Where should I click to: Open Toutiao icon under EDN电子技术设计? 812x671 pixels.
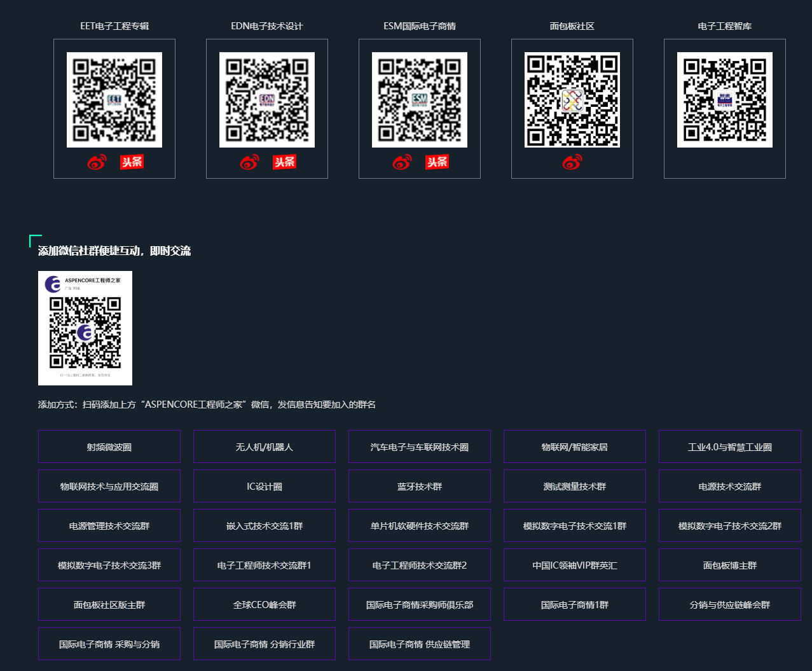(x=284, y=162)
